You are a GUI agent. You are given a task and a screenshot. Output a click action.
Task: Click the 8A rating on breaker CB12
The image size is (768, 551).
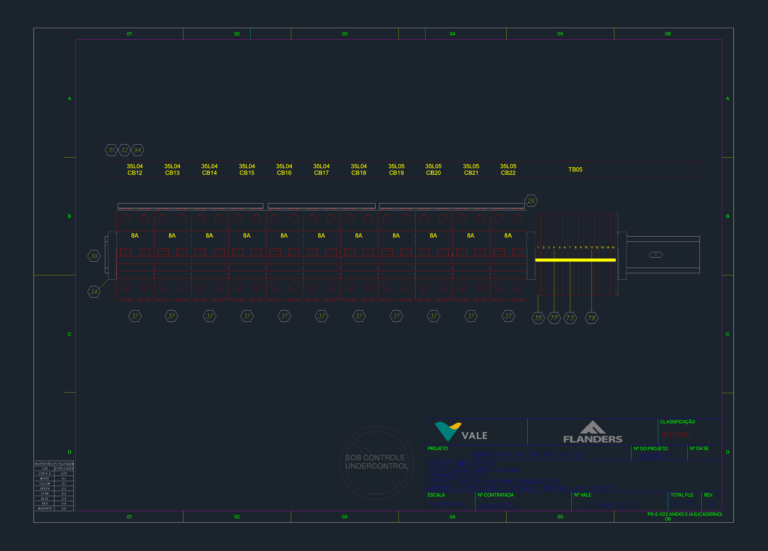tap(135, 236)
